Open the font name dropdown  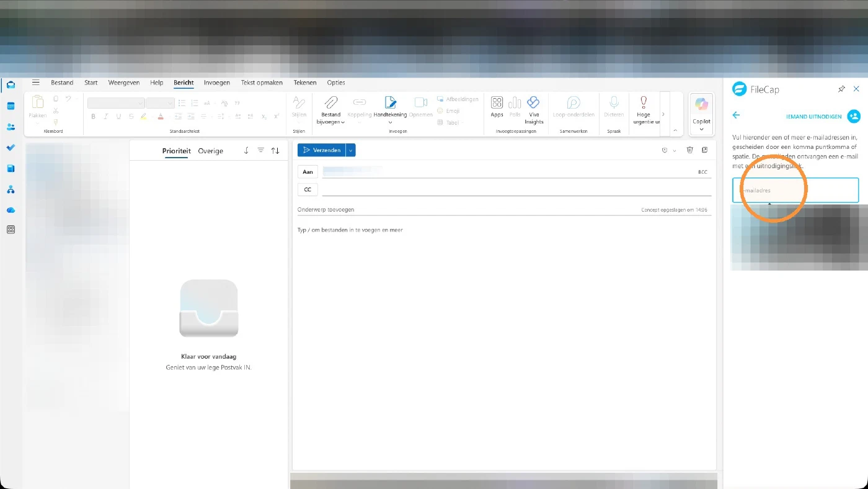[x=116, y=103]
